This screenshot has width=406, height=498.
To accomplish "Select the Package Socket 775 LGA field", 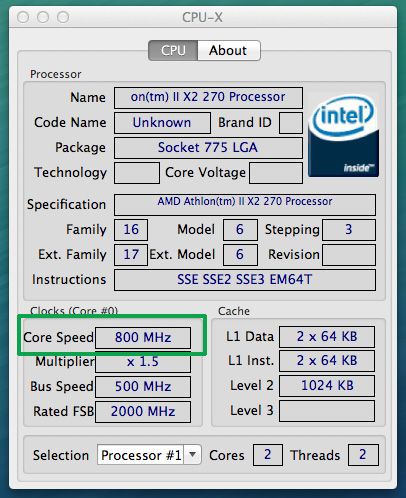I will [x=208, y=148].
